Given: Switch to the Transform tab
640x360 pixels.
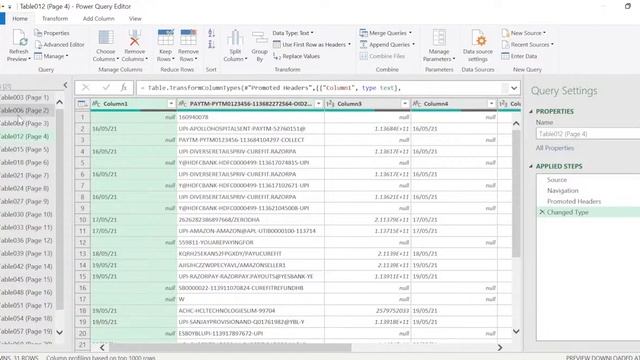Looking at the screenshot, I should pos(55,19).
